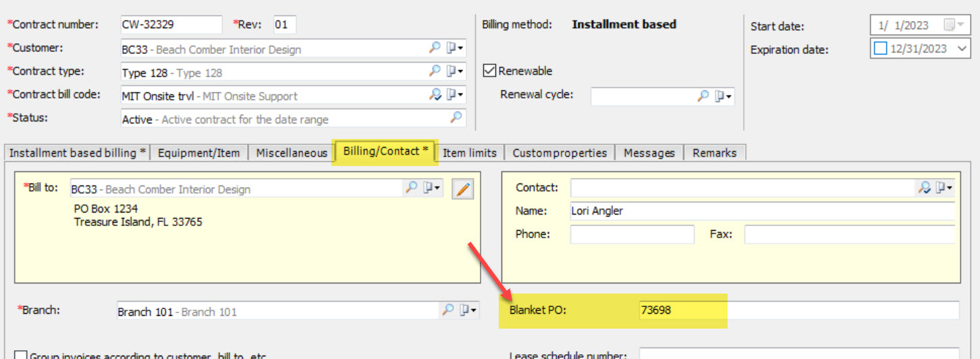The width and height of the screenshot is (980, 359).
Task: Search Renewal cycle magnifier icon
Action: pyautogui.click(x=703, y=96)
